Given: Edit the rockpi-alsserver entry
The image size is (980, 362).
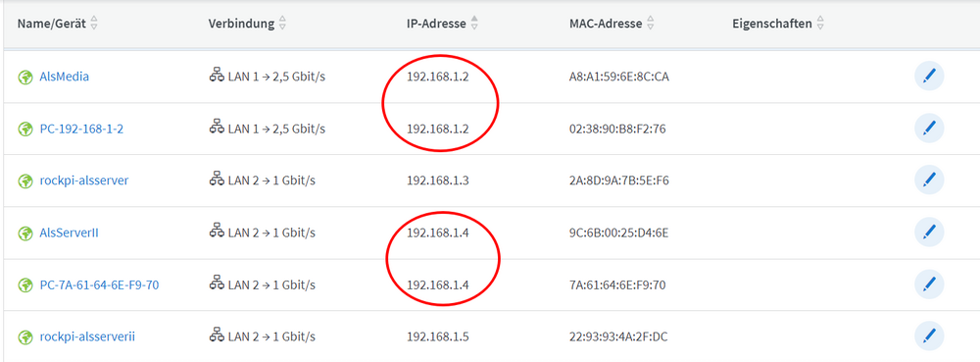Looking at the screenshot, I should [929, 181].
